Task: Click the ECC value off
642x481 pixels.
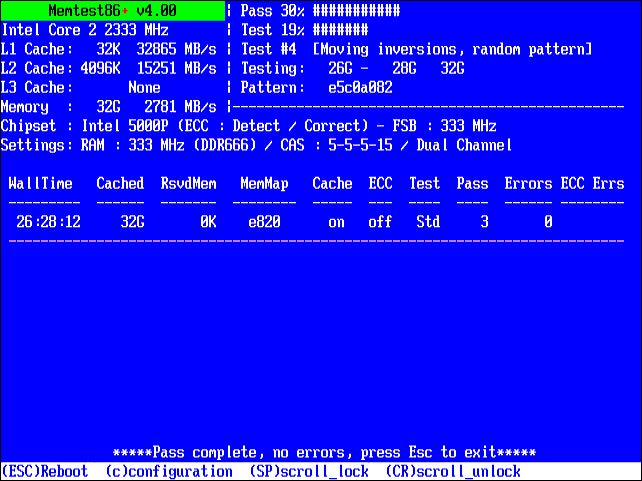Action: tap(380, 222)
